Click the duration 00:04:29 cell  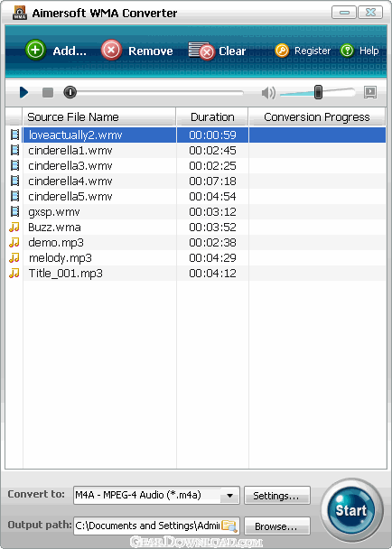click(x=212, y=258)
